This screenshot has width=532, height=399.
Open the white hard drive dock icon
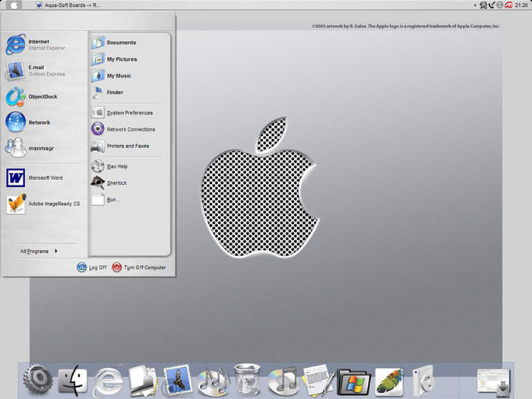tap(423, 381)
